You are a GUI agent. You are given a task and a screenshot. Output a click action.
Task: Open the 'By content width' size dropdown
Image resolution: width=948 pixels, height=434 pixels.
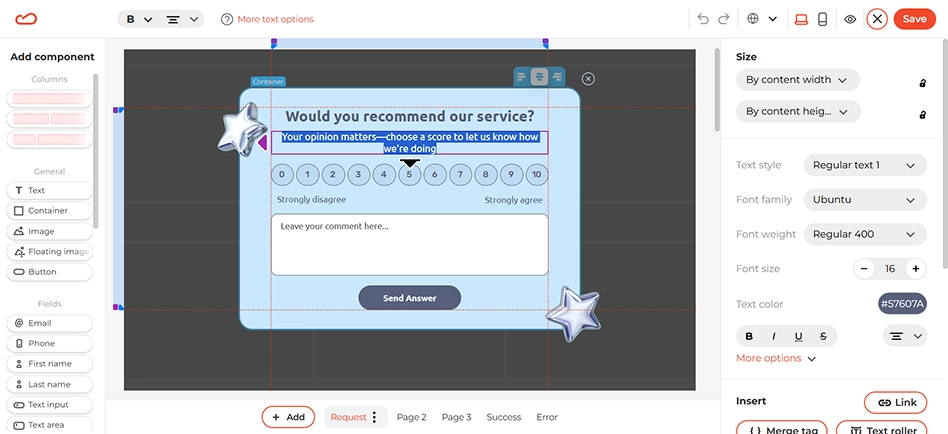(x=797, y=80)
